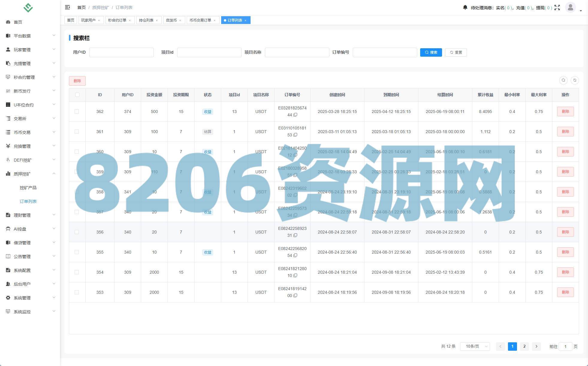Image resolution: width=588 pixels, height=366 pixels.
Task: Check the checkbox for order 361
Action: click(77, 132)
